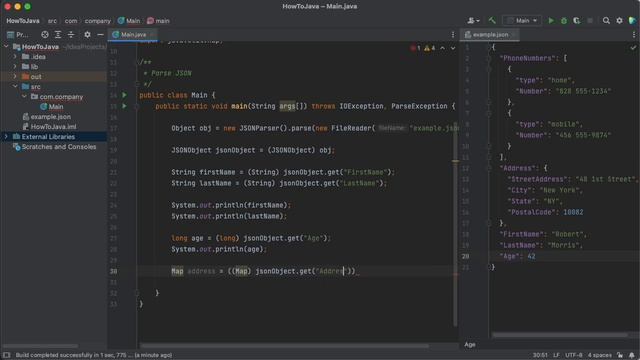This screenshot has height=360, width=640.
Task: Fold the Address object in example.json
Action: click(489, 168)
